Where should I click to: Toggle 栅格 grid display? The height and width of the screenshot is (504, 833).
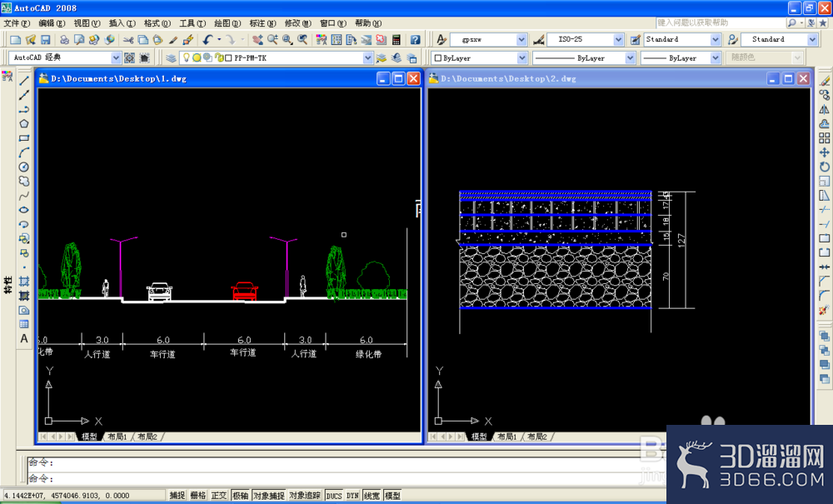point(198,496)
